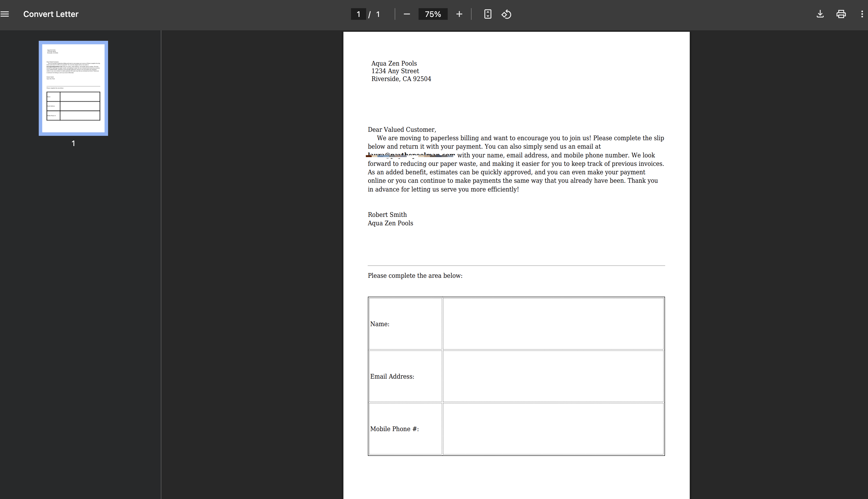Select the page 1 thumbnail
The image size is (868, 499).
click(x=73, y=88)
